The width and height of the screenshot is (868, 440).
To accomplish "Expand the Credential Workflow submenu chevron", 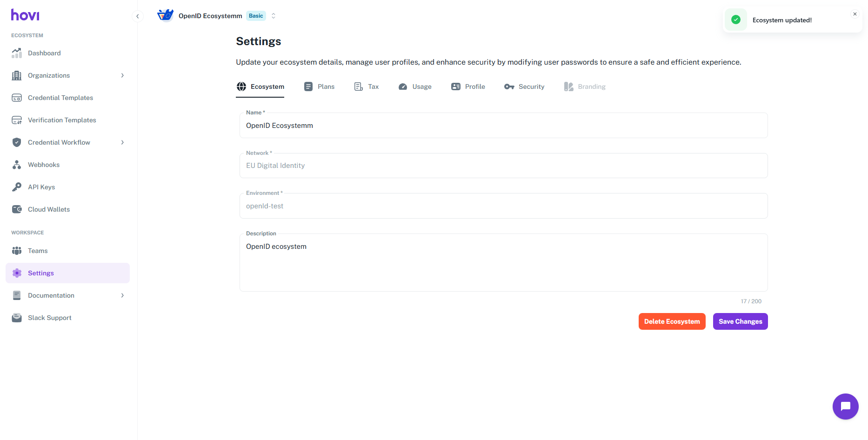I will coord(122,142).
